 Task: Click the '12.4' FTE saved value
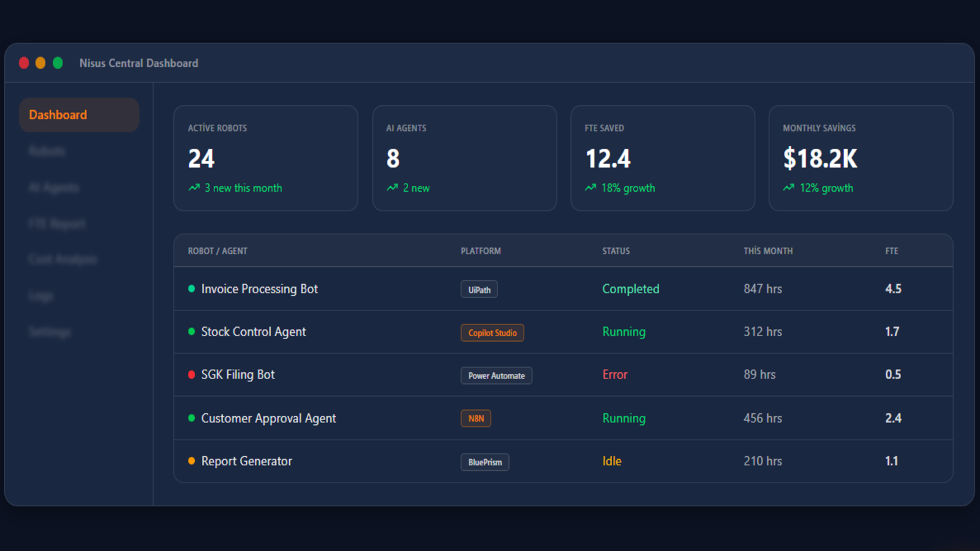pos(608,159)
